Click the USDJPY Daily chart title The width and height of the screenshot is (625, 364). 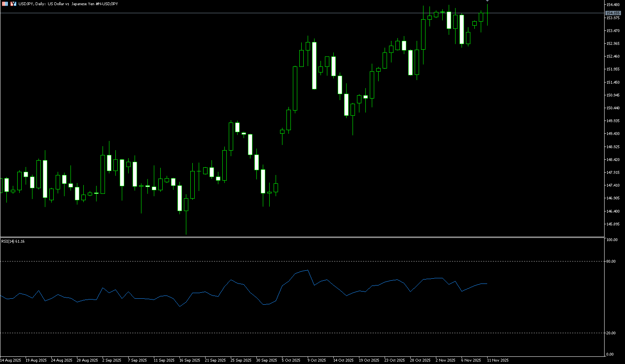pyautogui.click(x=68, y=4)
